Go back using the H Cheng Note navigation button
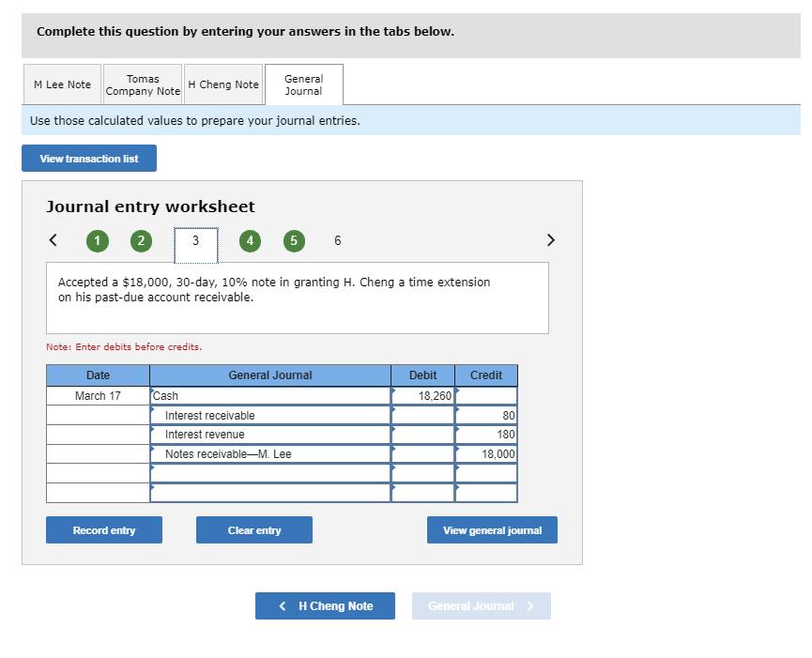Screen dimensions: 812x658 (325, 605)
